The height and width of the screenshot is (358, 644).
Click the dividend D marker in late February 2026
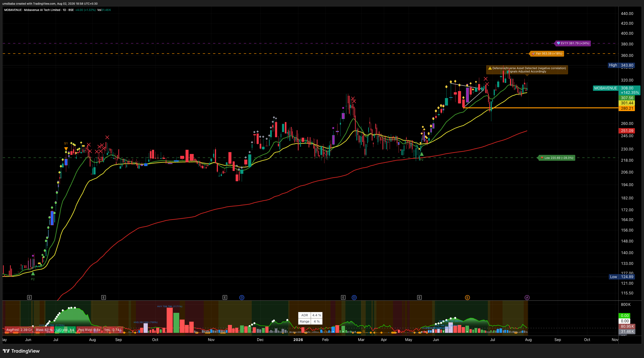(354, 297)
